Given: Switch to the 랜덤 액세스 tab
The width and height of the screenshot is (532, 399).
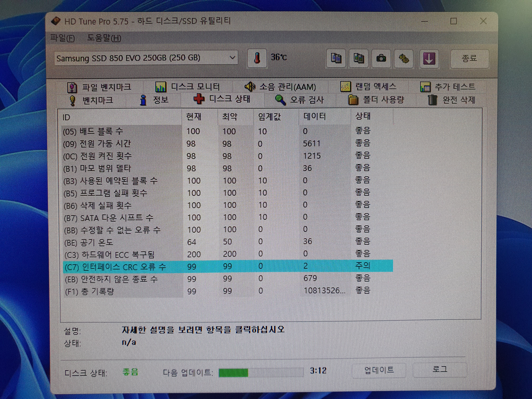Looking at the screenshot, I should (x=369, y=87).
